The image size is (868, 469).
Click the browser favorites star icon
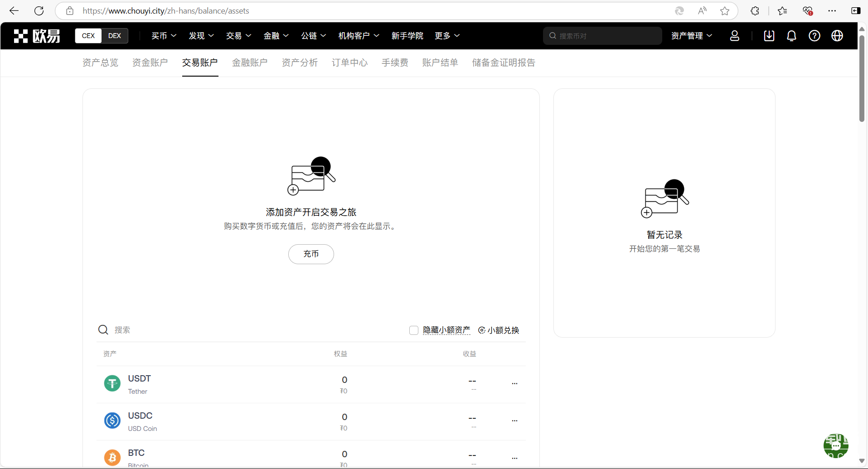tap(725, 11)
